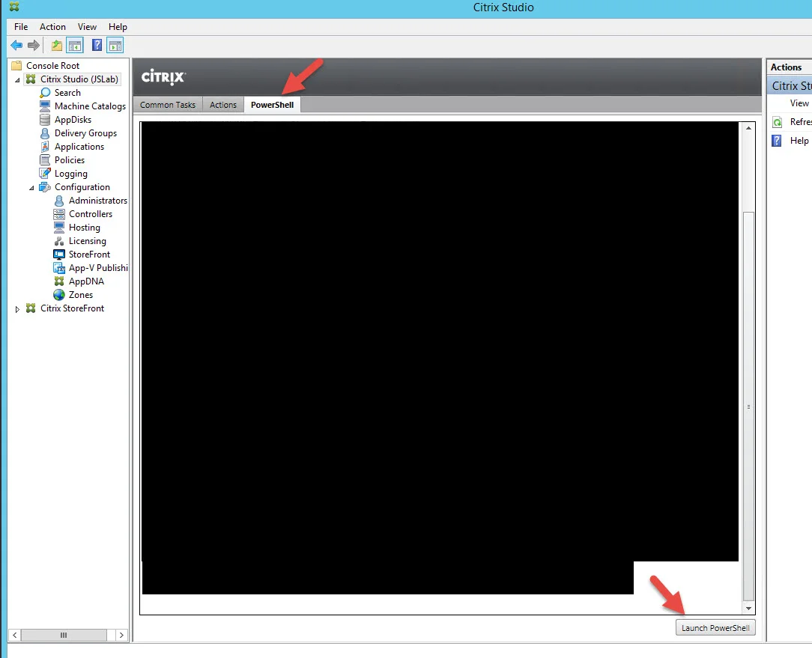Click the PowerShell pane scroll down arrow
This screenshot has height=658, width=812.
748,609
